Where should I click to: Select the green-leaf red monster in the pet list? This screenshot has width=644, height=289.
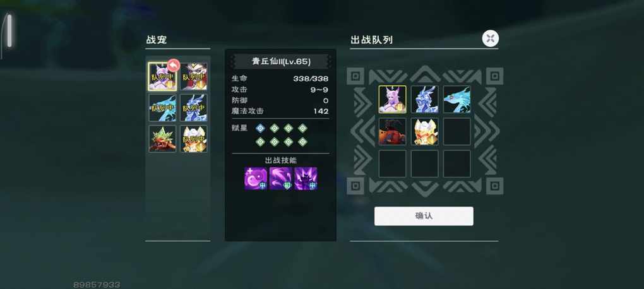(x=162, y=139)
